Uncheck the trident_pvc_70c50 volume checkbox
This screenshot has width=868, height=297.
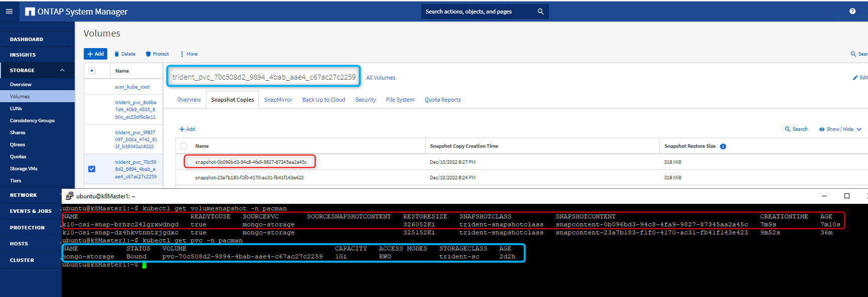pyautogui.click(x=92, y=169)
